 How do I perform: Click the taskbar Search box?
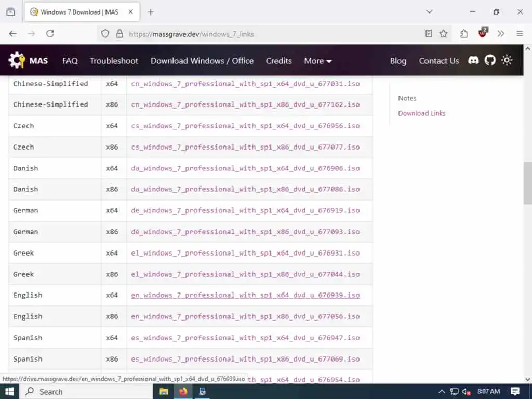[x=87, y=392]
